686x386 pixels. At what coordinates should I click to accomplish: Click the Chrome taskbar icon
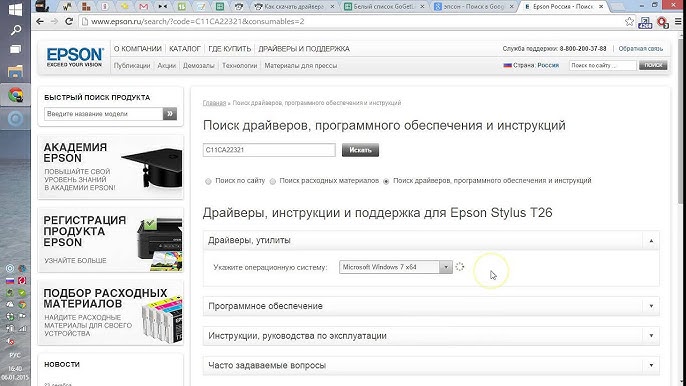click(x=15, y=95)
